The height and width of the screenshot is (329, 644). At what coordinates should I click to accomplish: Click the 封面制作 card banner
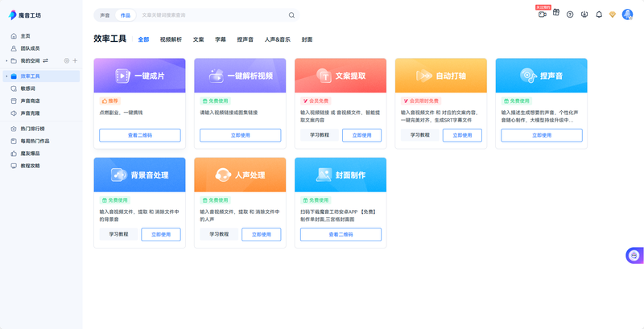[x=341, y=175]
